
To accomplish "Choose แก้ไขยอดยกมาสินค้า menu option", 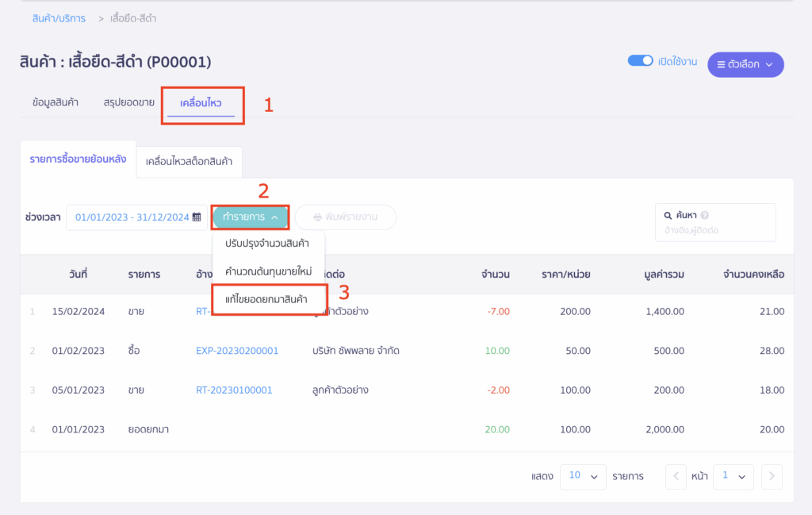I will tap(266, 299).
